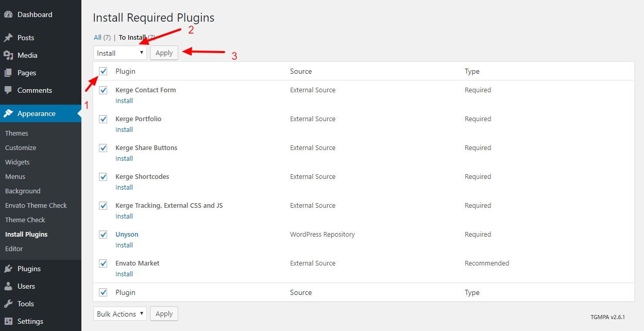The image size is (644, 331).
Task: Click the Plugins plug icon
Action: coord(8,269)
